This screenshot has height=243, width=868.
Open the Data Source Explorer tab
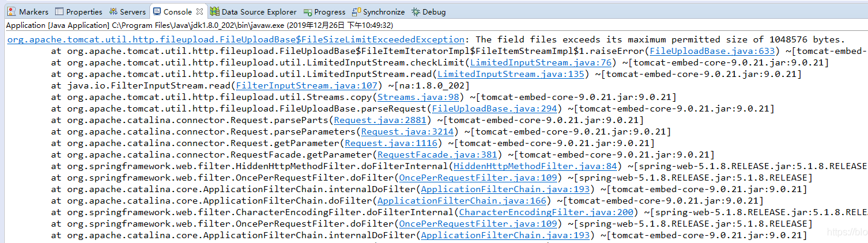[x=253, y=12]
